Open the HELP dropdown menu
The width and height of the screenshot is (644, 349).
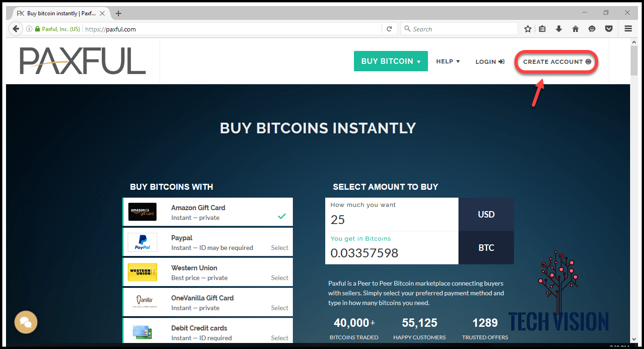point(448,61)
